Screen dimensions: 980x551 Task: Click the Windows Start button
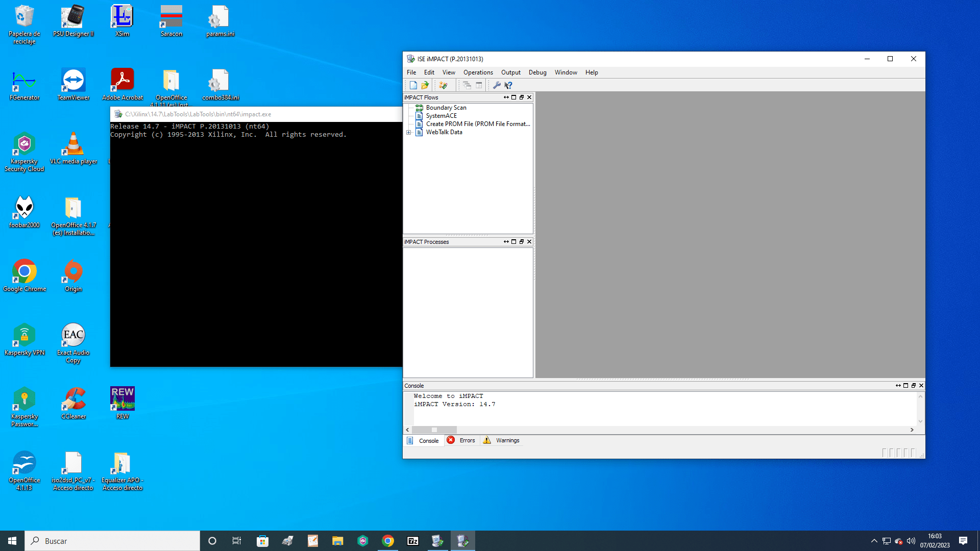point(12,541)
